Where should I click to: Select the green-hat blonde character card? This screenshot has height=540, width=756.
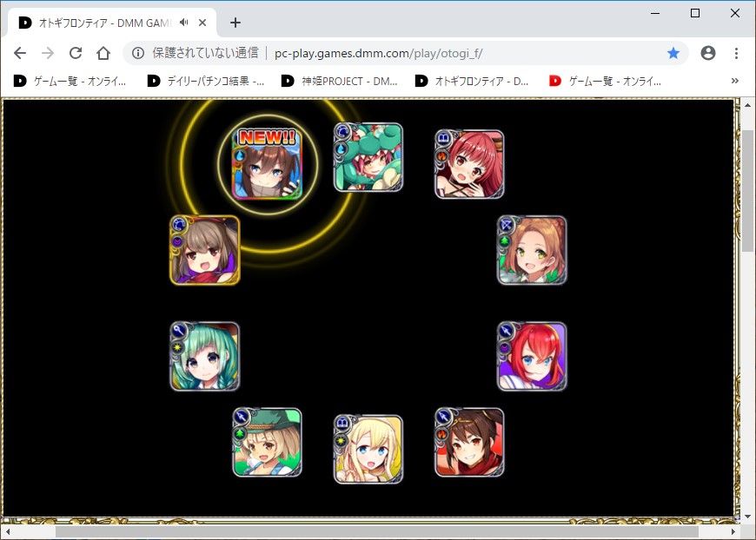(267, 443)
